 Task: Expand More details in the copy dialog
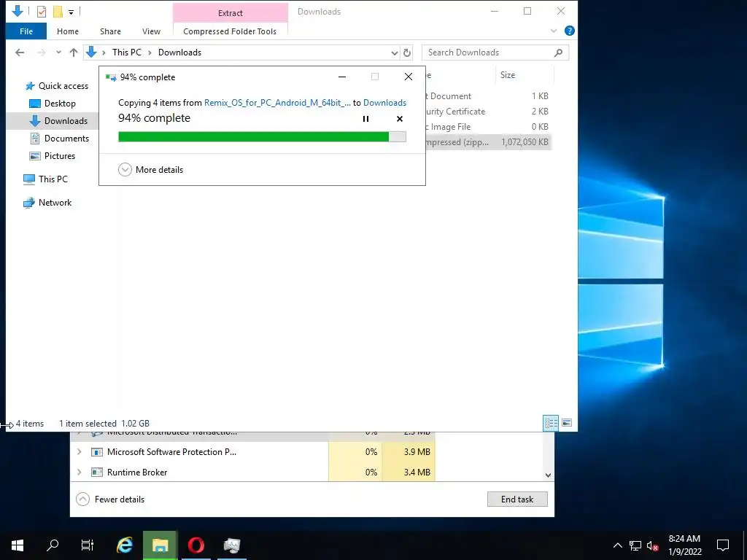click(150, 169)
